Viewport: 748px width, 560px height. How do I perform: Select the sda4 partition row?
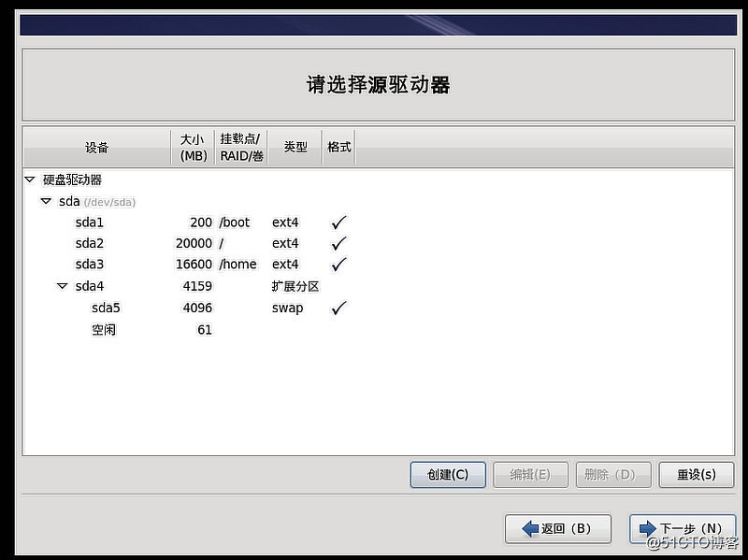(x=379, y=286)
